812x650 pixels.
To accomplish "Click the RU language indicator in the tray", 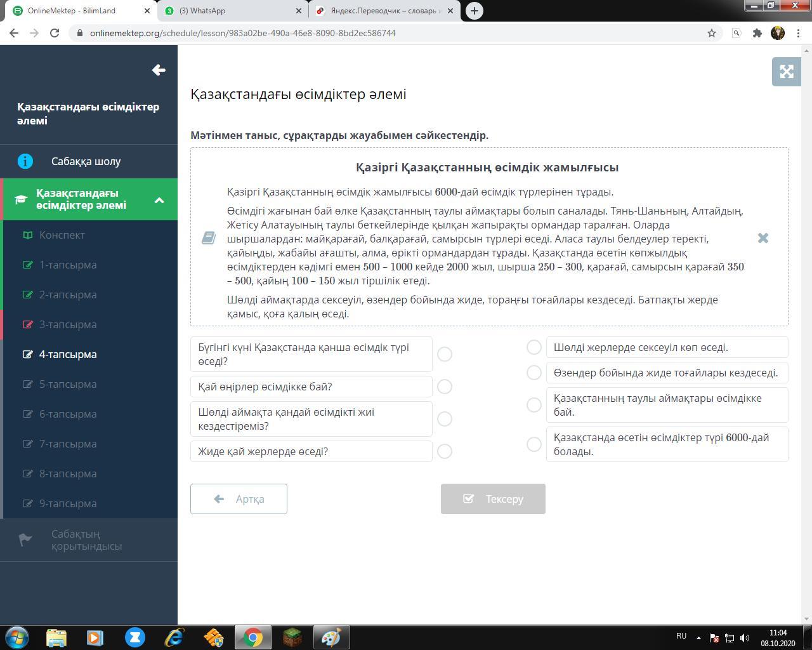I will pos(681,636).
